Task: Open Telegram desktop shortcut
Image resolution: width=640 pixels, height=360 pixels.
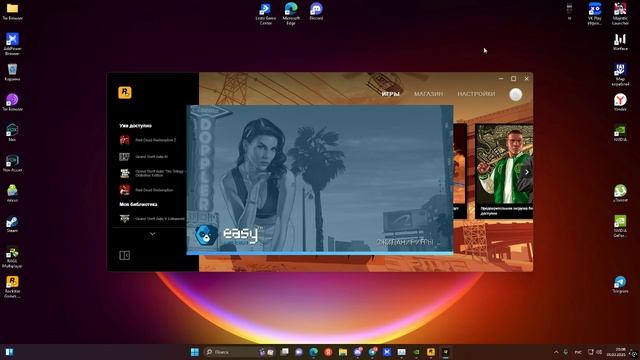Action: 620,284
